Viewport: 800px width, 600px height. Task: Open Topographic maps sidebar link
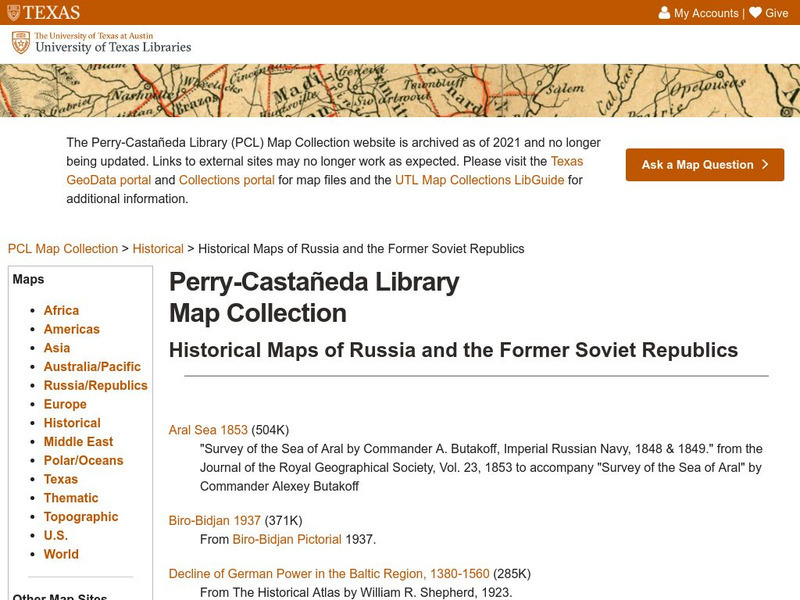click(80, 516)
